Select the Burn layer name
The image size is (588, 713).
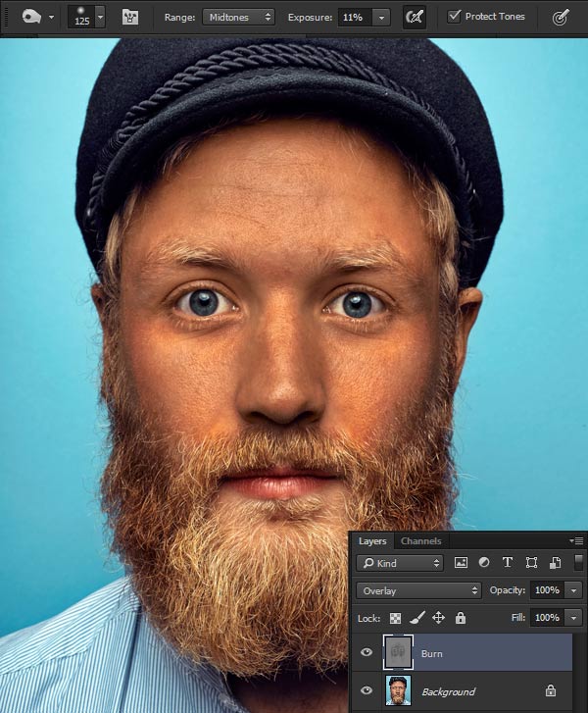pos(431,653)
